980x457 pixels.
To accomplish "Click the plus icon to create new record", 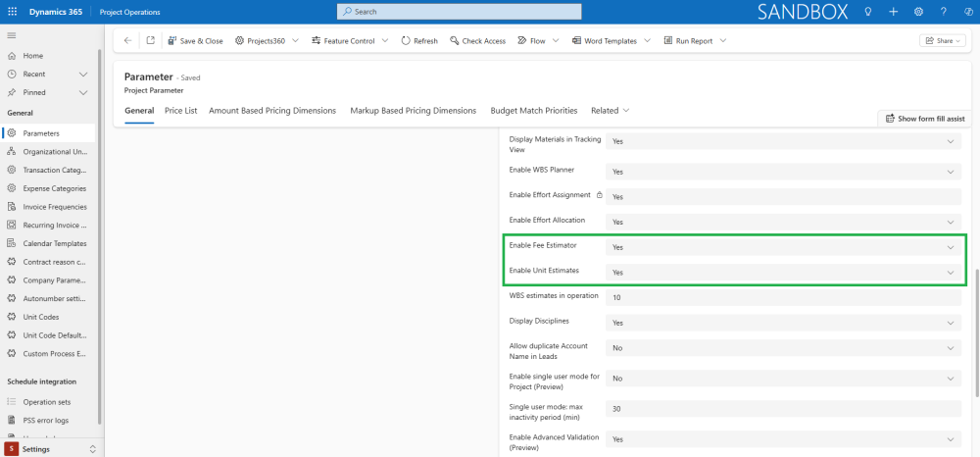I will [893, 12].
